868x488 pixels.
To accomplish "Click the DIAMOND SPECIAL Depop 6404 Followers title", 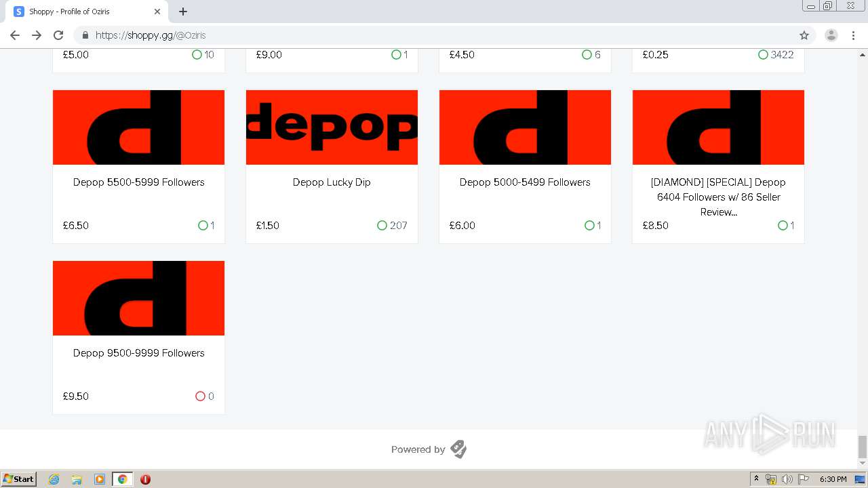I will click(x=718, y=197).
